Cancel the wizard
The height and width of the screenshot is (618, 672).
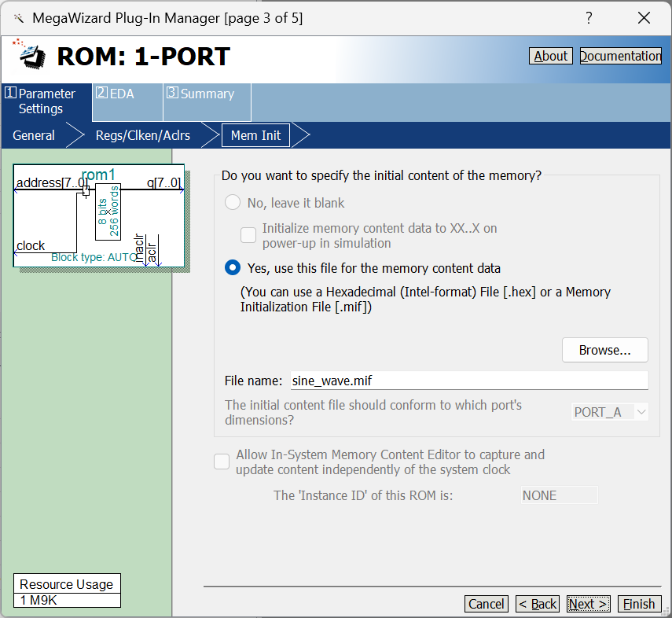point(486,604)
